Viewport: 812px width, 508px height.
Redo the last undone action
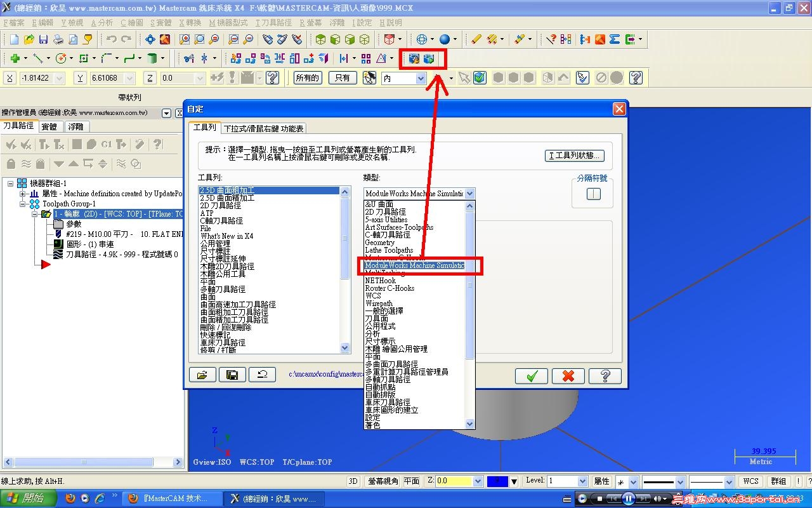pyautogui.click(x=126, y=39)
